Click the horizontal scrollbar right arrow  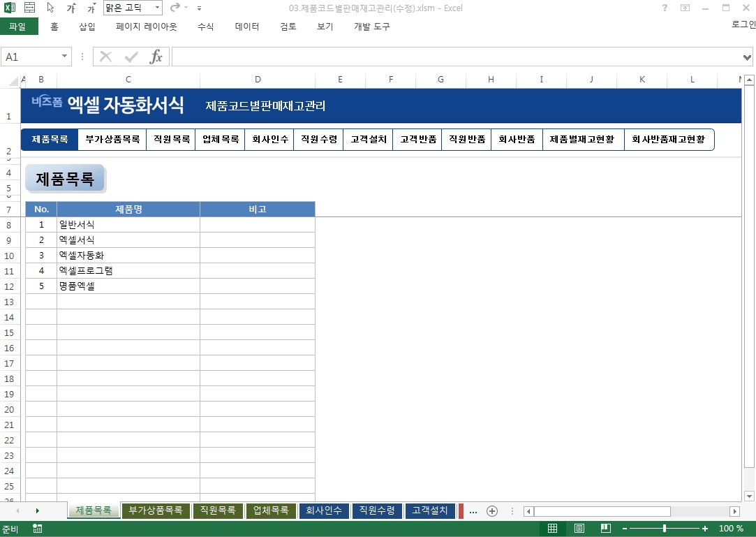coord(735,511)
